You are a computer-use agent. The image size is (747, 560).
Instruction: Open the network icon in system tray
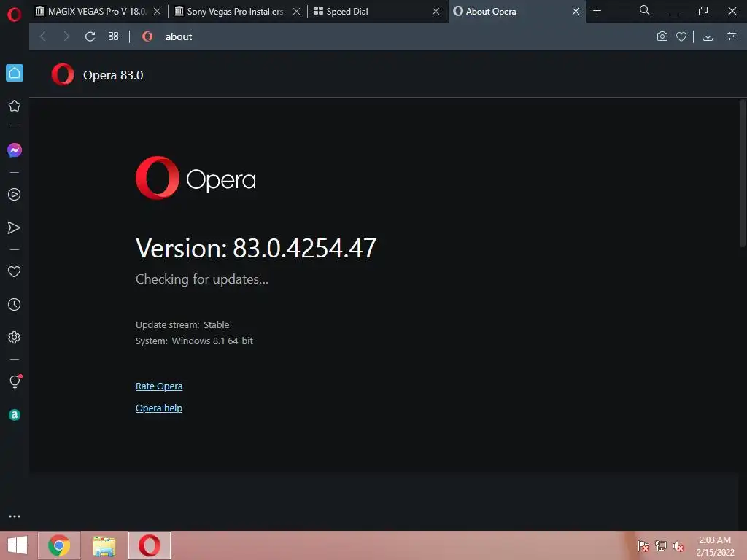661,546
